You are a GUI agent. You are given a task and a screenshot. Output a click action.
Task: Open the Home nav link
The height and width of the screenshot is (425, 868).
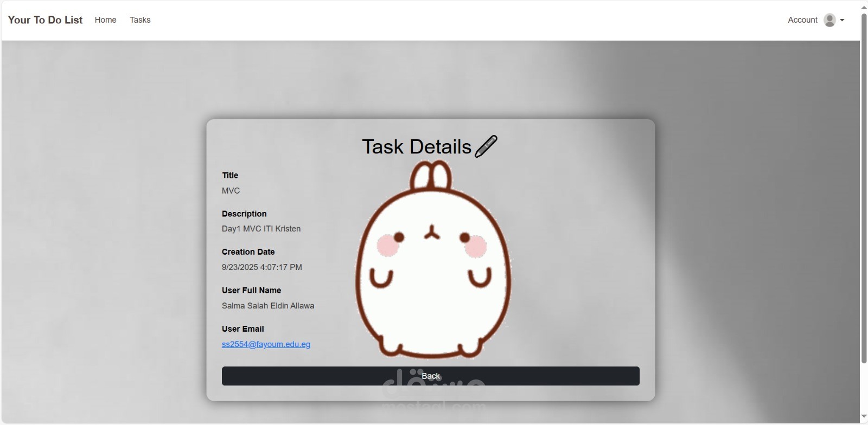click(x=105, y=20)
